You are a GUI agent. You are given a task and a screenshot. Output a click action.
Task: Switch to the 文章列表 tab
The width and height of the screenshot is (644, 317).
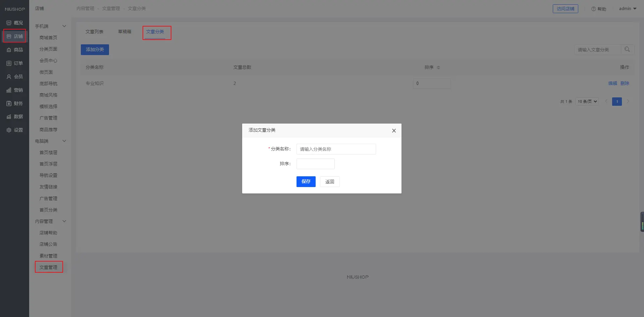pyautogui.click(x=94, y=32)
